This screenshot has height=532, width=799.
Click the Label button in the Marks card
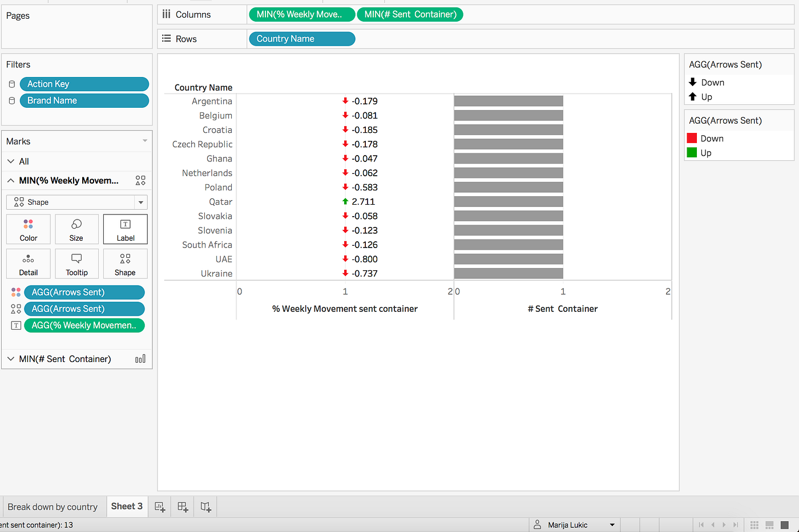pos(125,229)
